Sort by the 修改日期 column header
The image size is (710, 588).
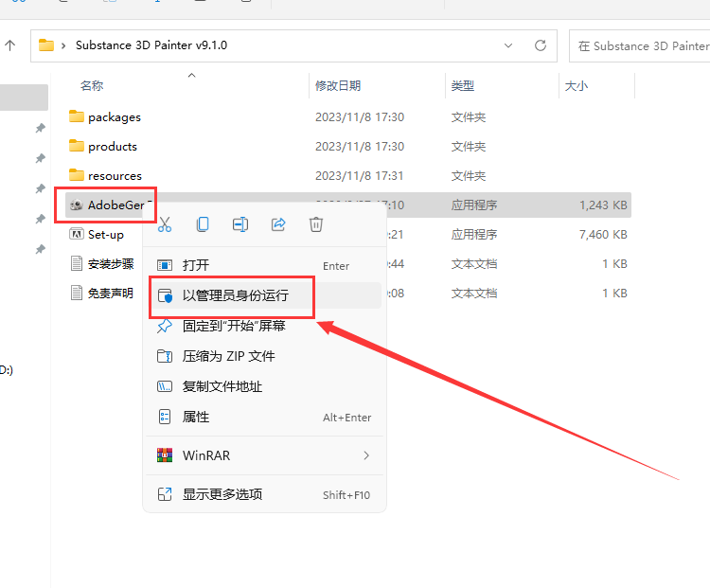338,85
